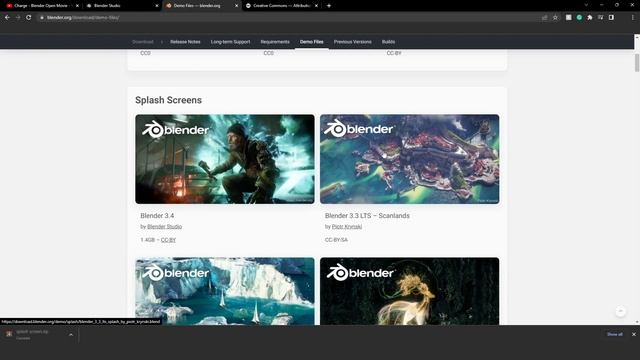
Task: Open the media control icon in toolbar
Action: (600, 18)
